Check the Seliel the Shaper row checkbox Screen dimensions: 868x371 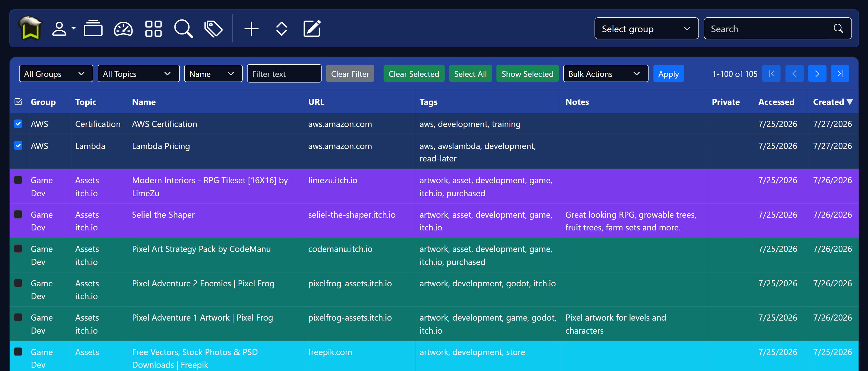pyautogui.click(x=18, y=214)
